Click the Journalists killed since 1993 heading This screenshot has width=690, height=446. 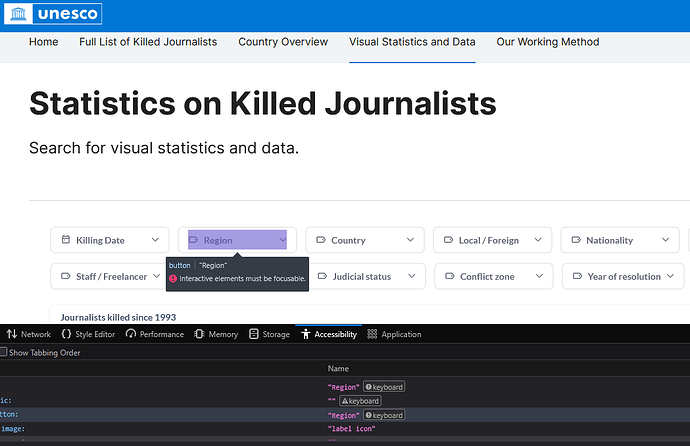118,317
